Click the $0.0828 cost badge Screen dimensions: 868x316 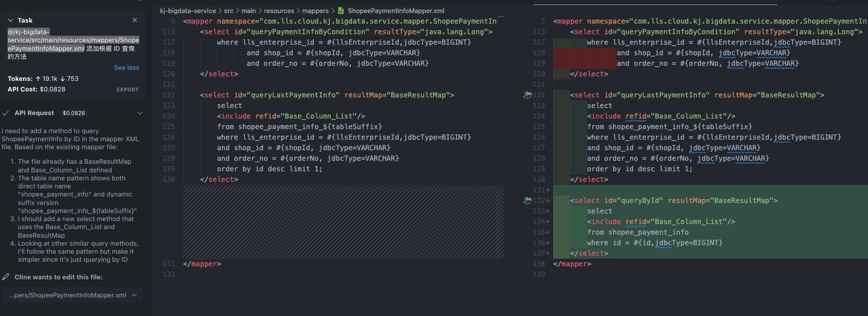pos(73,113)
